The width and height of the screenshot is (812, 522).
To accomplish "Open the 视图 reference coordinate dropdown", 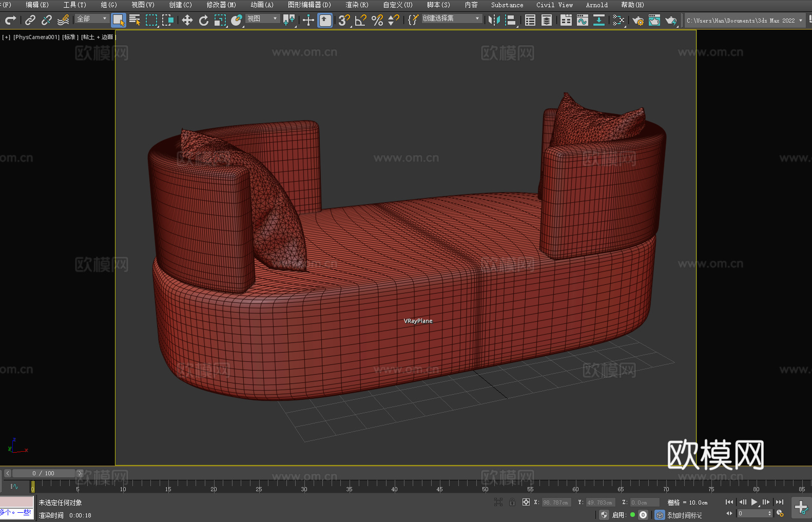I will tap(262, 19).
